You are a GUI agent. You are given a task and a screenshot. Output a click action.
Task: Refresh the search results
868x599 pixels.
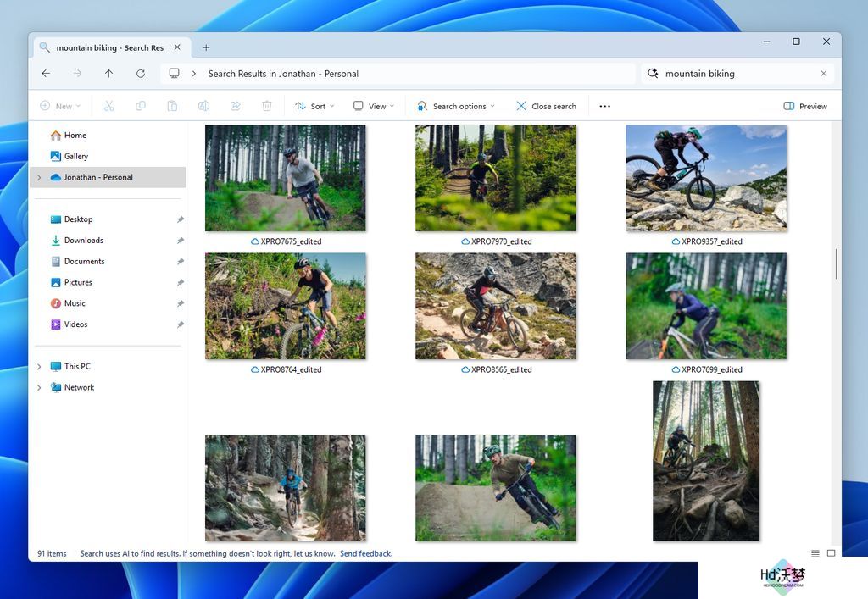coord(141,74)
